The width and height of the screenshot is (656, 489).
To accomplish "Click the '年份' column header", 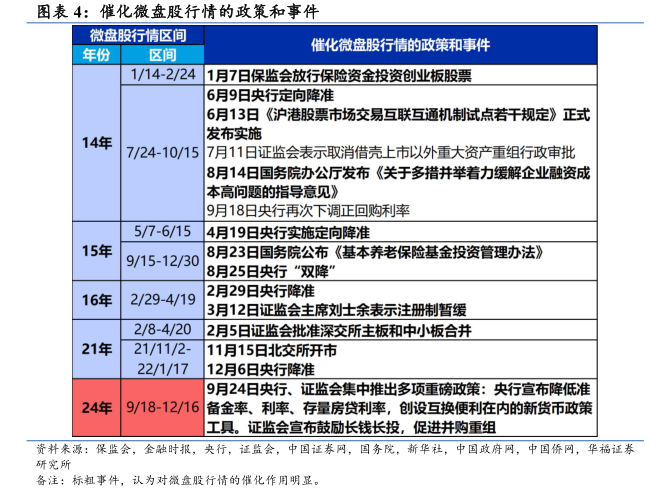I will [x=97, y=55].
